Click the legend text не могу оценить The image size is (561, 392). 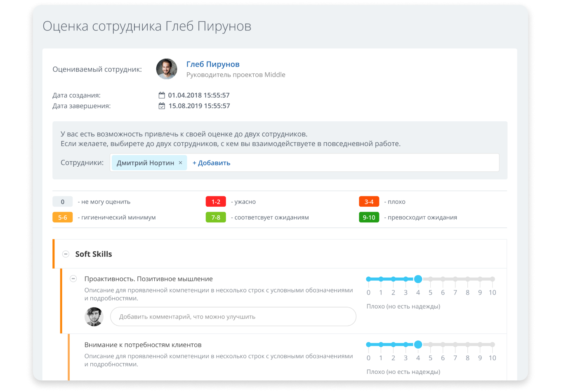click(x=106, y=202)
